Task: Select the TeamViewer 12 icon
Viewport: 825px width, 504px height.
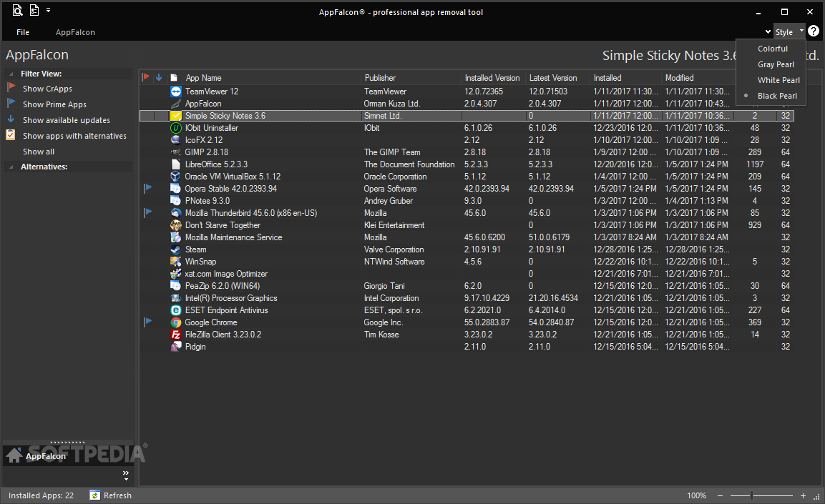Action: coord(176,92)
